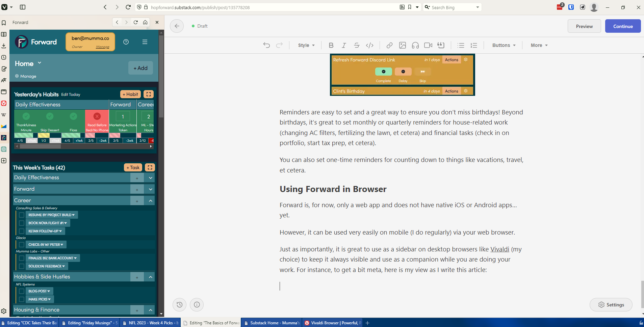The image size is (644, 327).
Task: Expand the habits panel to fullscreen
Action: [149, 94]
